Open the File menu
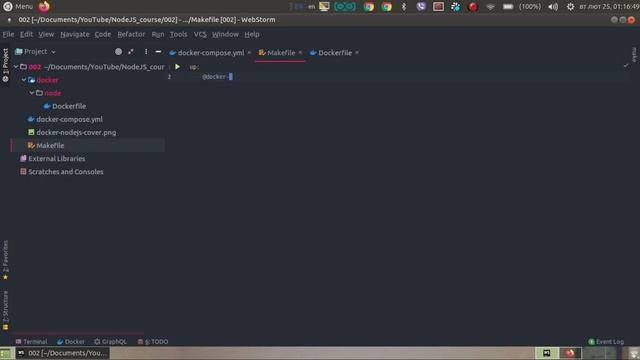640x360 pixels. point(8,34)
